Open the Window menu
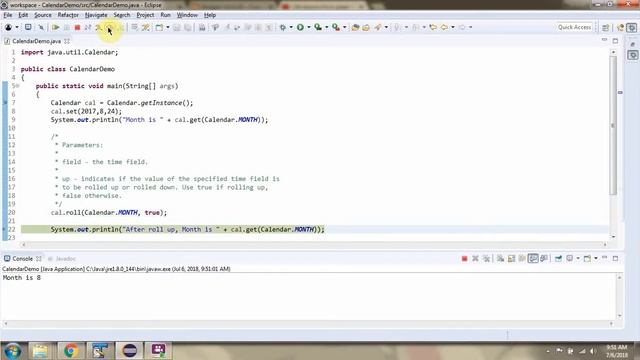 coord(187,15)
